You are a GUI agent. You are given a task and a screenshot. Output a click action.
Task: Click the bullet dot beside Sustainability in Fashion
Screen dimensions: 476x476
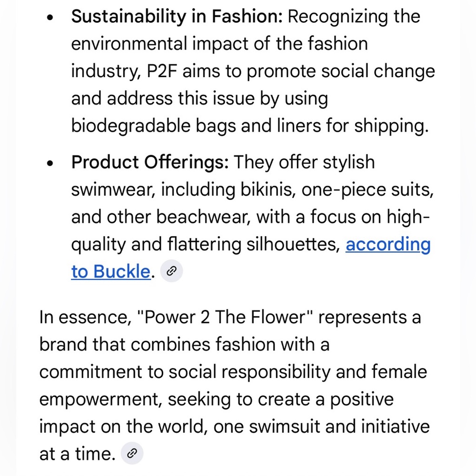click(50, 18)
